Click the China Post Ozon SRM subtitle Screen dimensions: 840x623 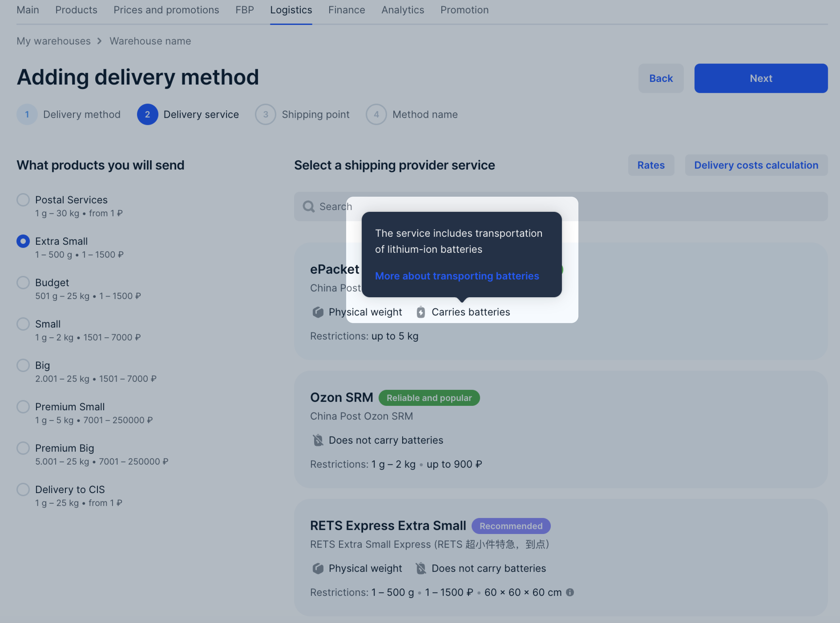(361, 416)
